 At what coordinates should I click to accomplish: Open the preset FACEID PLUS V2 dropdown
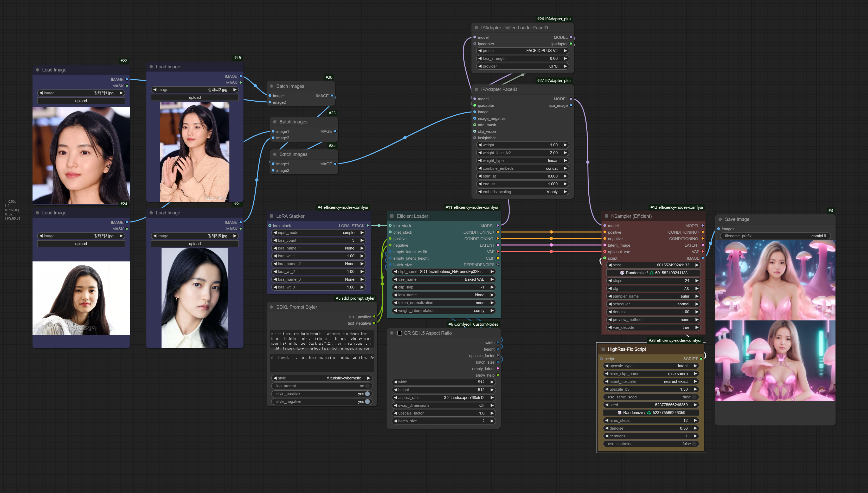click(x=523, y=51)
